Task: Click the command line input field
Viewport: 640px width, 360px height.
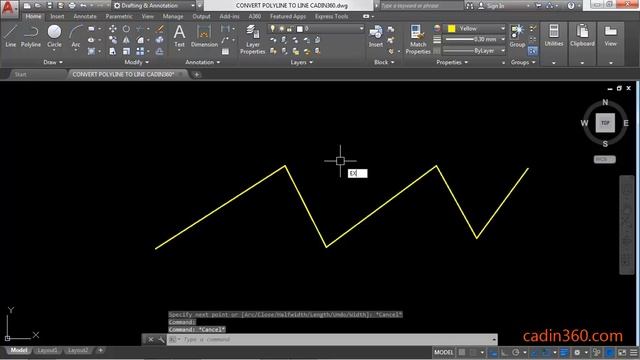Action: [x=332, y=339]
